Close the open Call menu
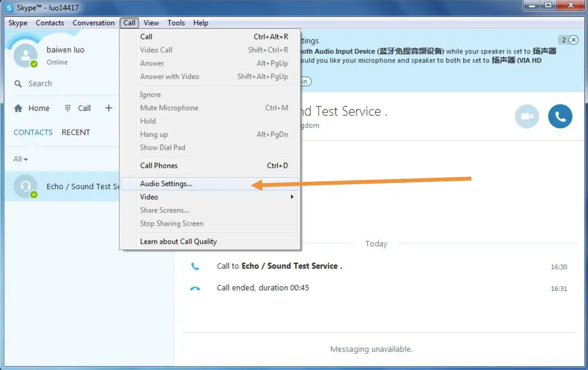This screenshot has width=588, height=370. pyautogui.click(x=129, y=23)
